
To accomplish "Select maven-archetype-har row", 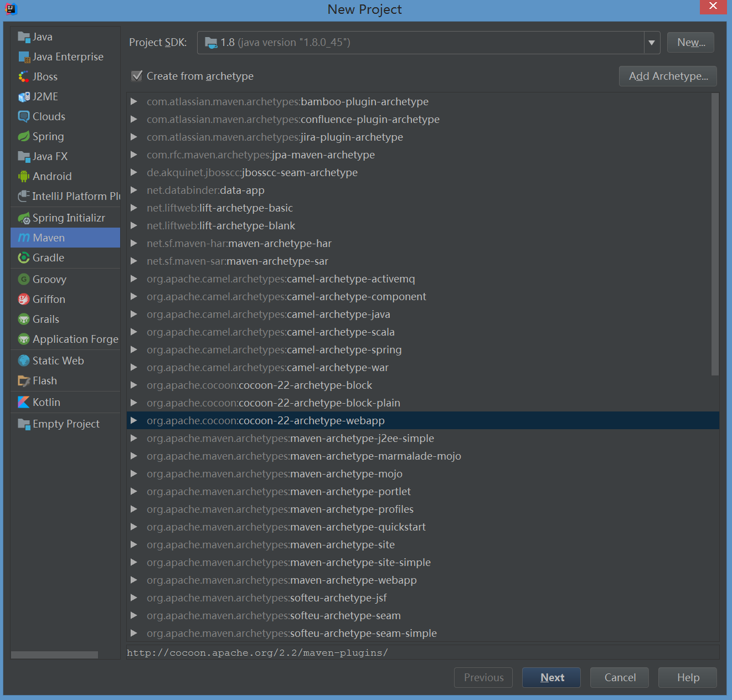I will [423, 243].
